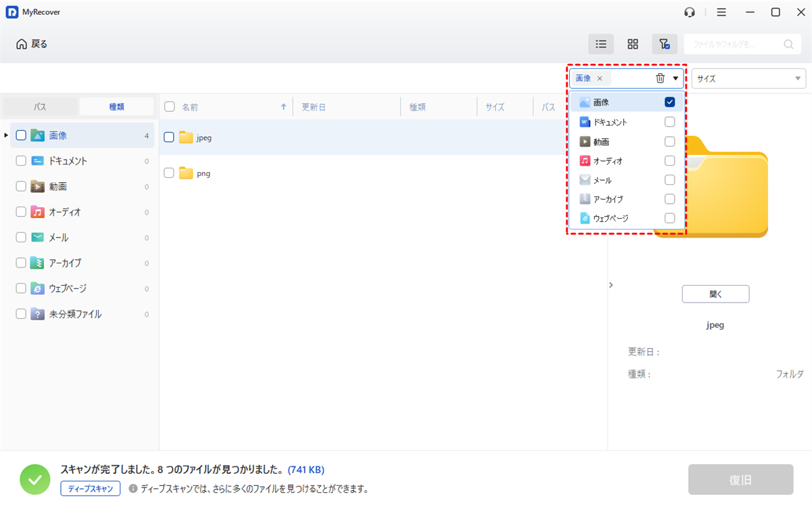Expand the 画像 tree node arrow

pos(6,135)
